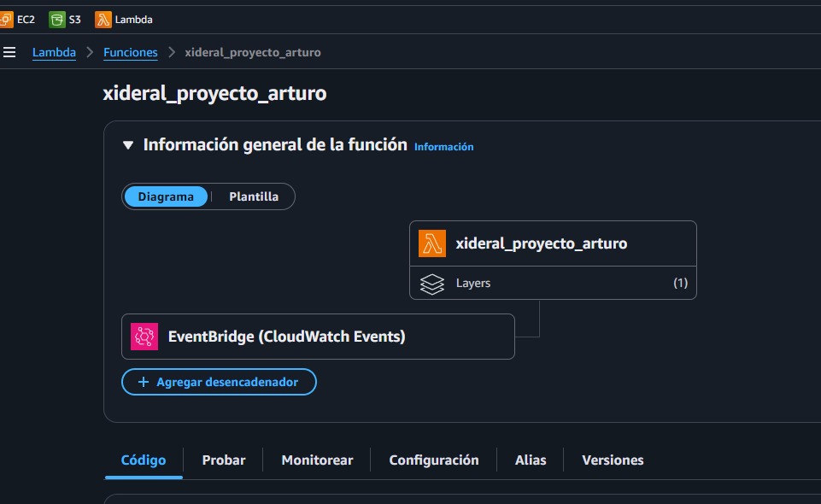Click the EC2 service icon in favorites bar
The image size is (821, 504).
(7, 19)
